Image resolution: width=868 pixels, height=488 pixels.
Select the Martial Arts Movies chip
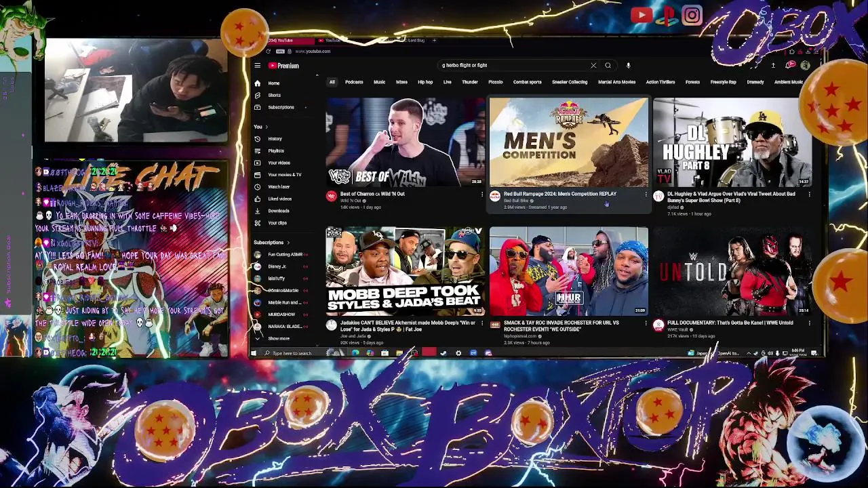[x=616, y=82]
